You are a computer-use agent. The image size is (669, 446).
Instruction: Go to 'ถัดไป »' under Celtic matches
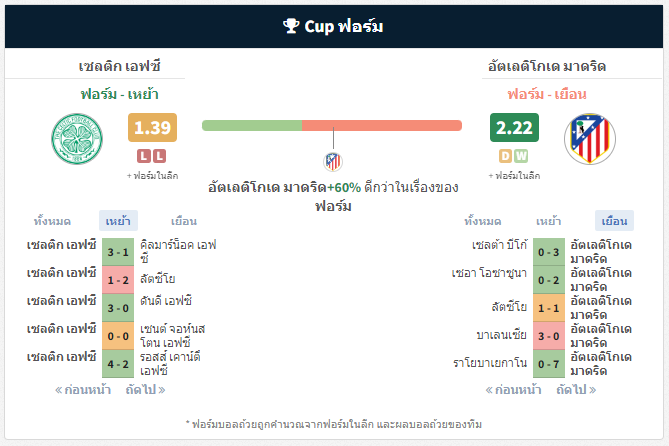click(x=145, y=390)
